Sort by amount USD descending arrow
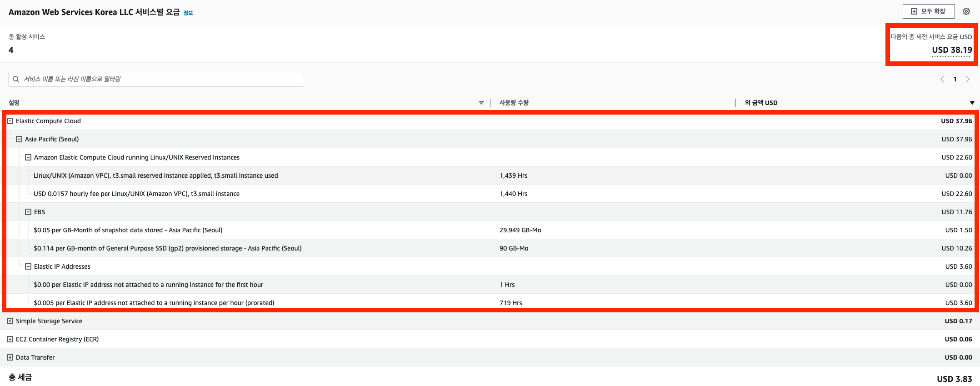 (972, 103)
